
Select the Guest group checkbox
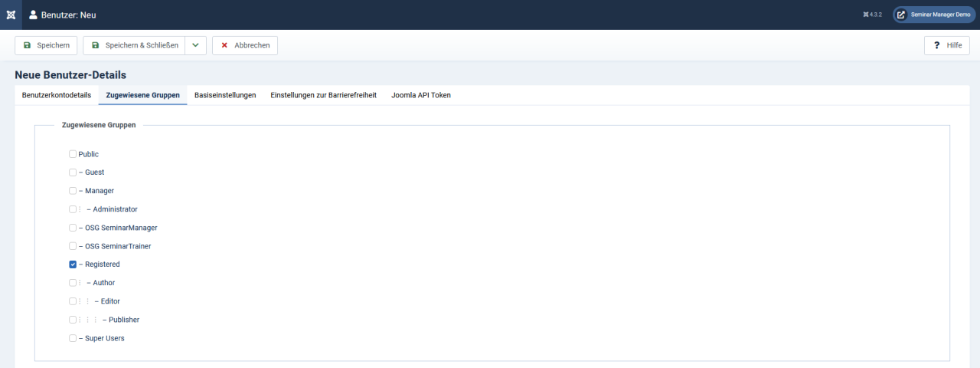click(73, 172)
